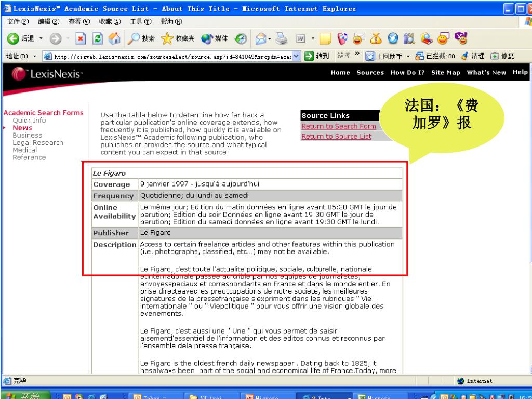The height and width of the screenshot is (399, 532).
Task: Click the Stop loading icon
Action: 81,38
